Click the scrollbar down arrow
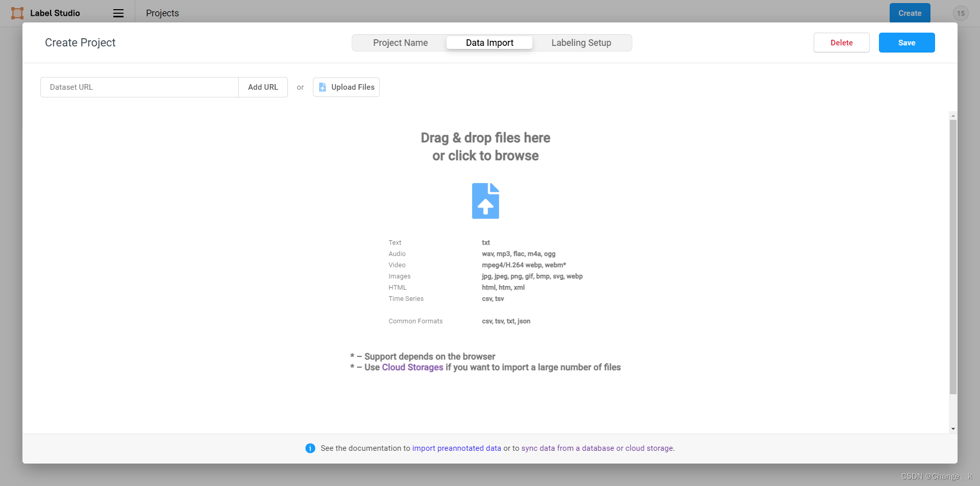The height and width of the screenshot is (486, 980). [x=953, y=429]
